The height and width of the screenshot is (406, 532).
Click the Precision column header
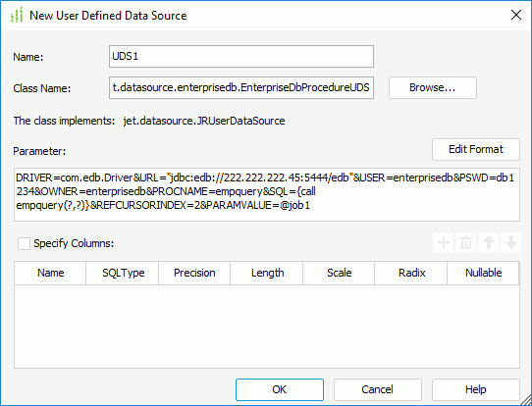click(194, 273)
